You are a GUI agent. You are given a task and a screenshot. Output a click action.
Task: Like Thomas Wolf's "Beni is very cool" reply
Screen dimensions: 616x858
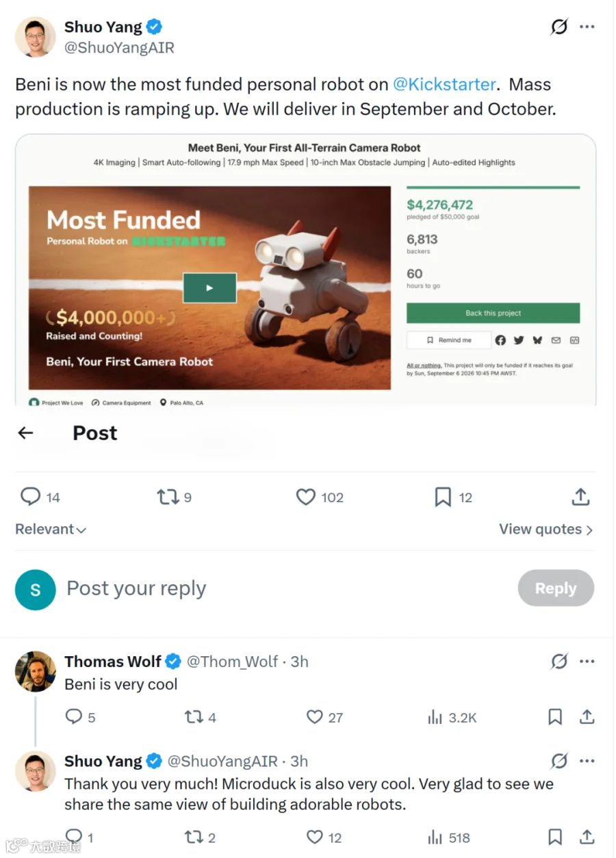314,717
